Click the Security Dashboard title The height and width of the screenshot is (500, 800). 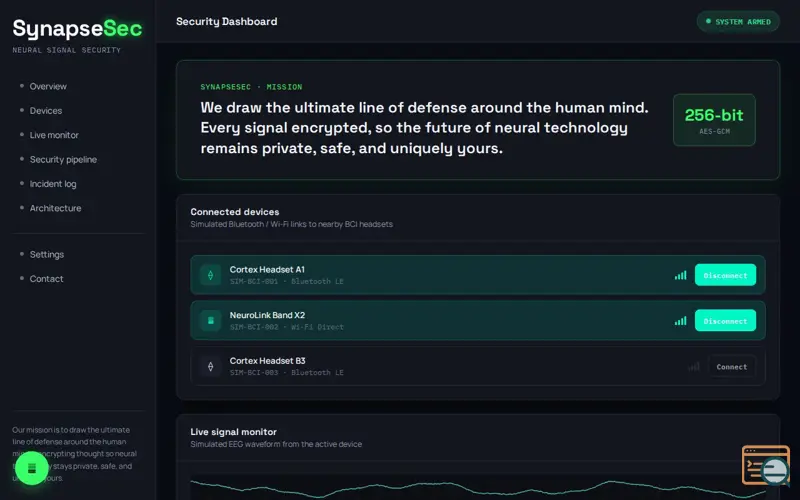click(227, 21)
